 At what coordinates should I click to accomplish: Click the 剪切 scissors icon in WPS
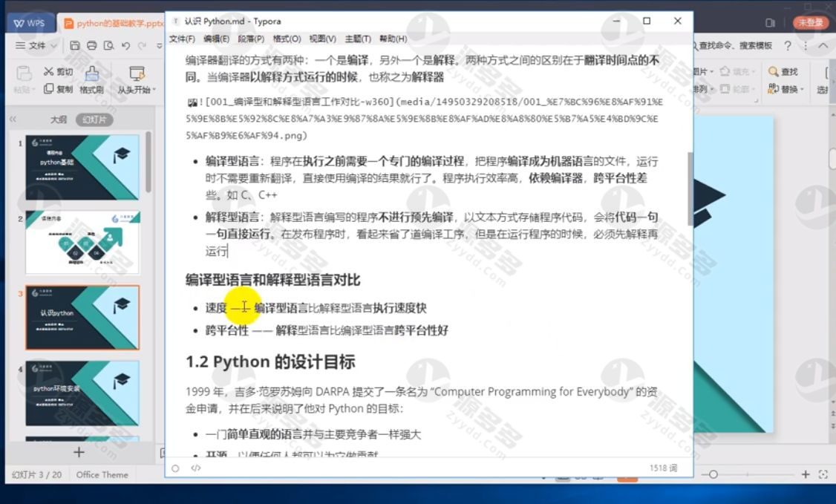(x=48, y=71)
